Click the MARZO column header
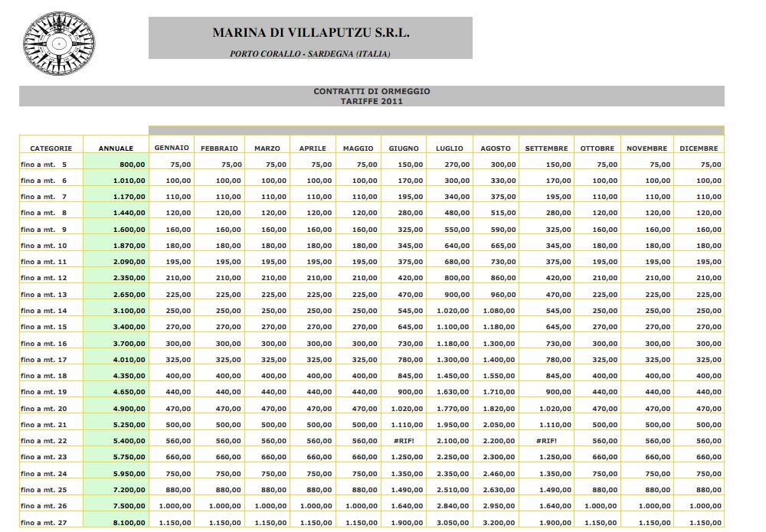The height and width of the screenshot is (532, 766). [x=267, y=149]
